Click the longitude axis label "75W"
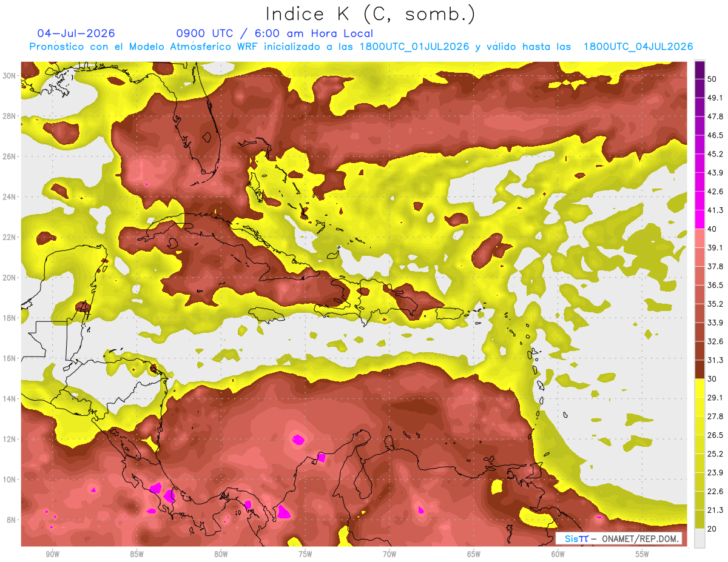Image resolution: width=728 pixels, height=562 pixels. (x=305, y=555)
